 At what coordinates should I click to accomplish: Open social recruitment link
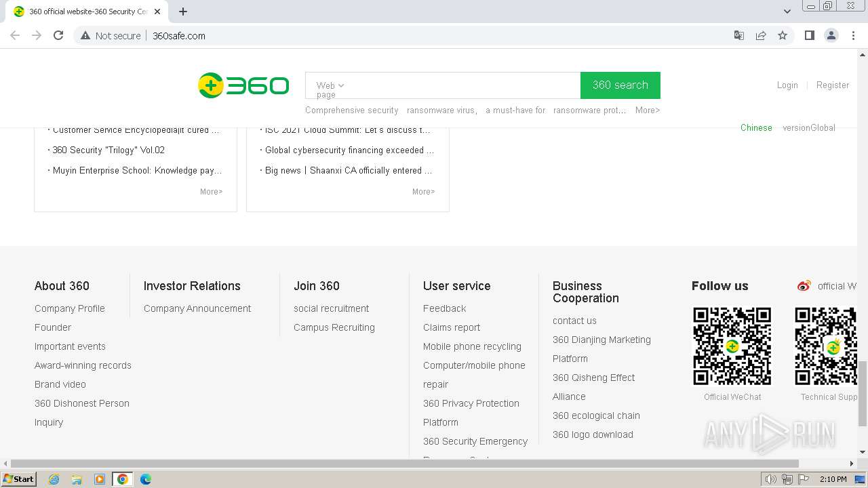[x=331, y=308]
